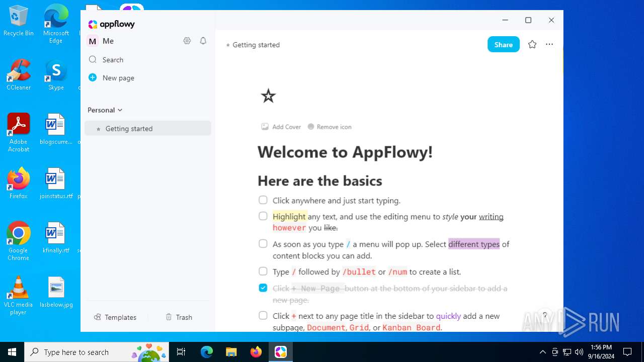Click the Search field in sidebar
The width and height of the screenshot is (644, 362).
click(148, 59)
